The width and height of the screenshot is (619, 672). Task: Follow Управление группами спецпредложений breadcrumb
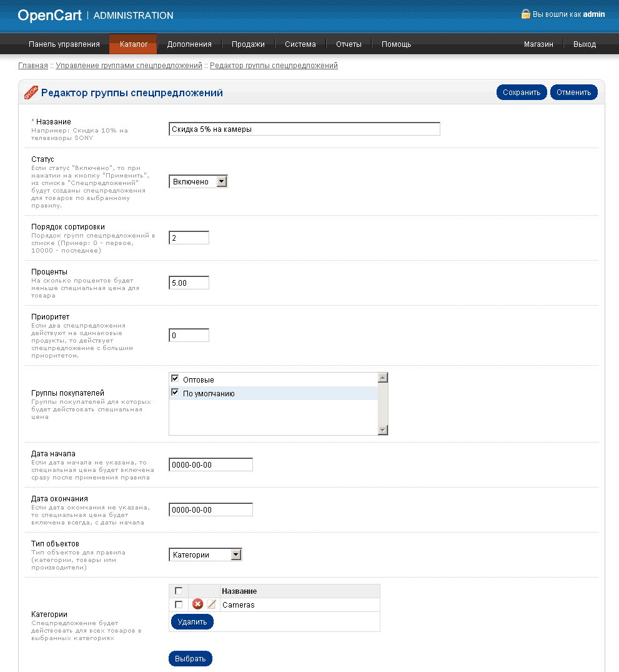(x=129, y=66)
